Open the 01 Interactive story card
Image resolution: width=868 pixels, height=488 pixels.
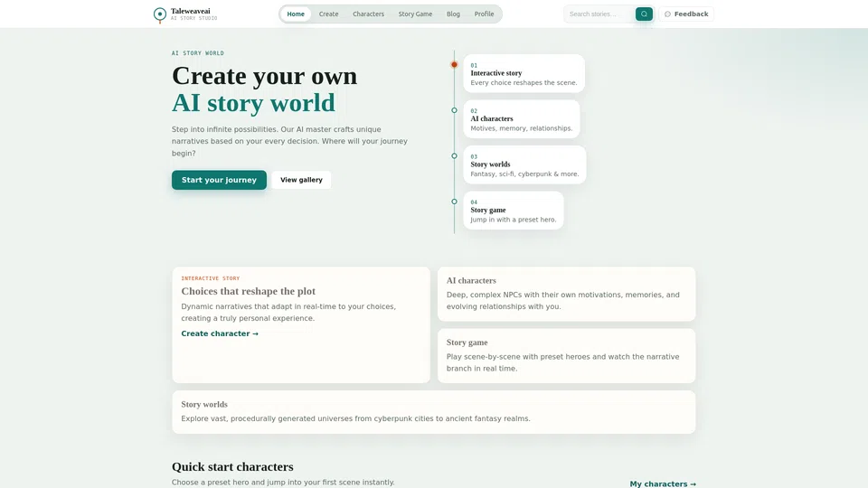[524, 73]
